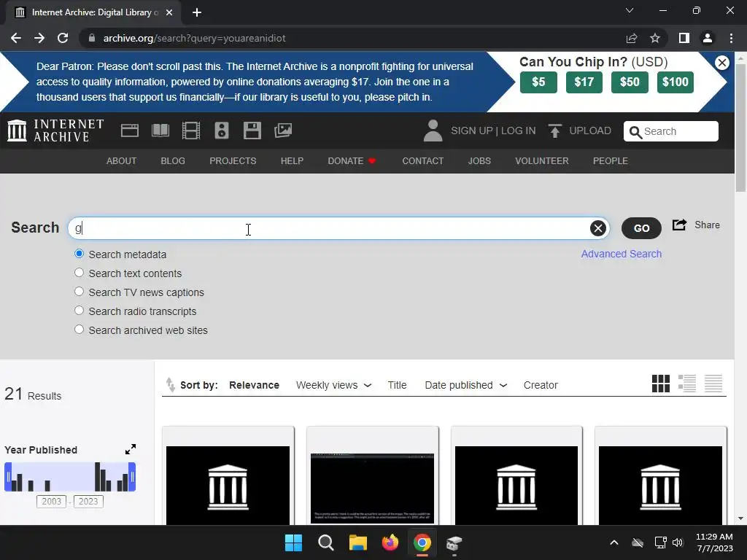The height and width of the screenshot is (560, 747).
Task: Sort results by Title
Action: [397, 385]
